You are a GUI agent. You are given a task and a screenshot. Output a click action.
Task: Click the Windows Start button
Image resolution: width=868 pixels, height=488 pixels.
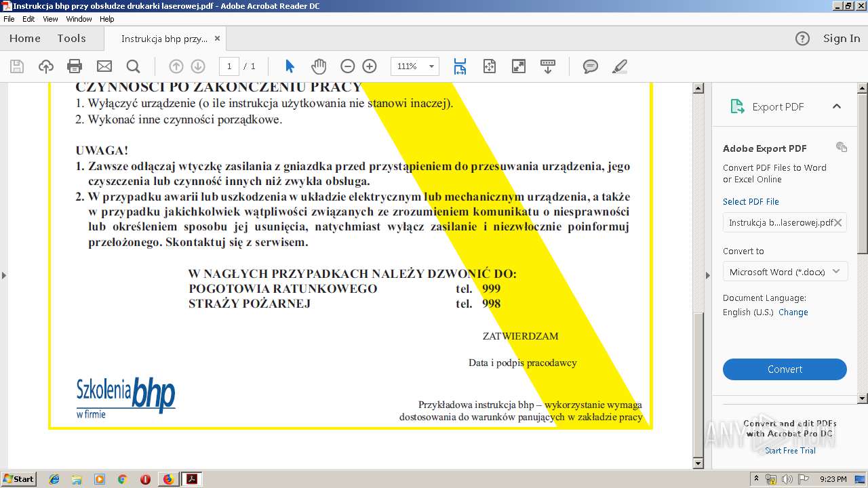click(19, 479)
